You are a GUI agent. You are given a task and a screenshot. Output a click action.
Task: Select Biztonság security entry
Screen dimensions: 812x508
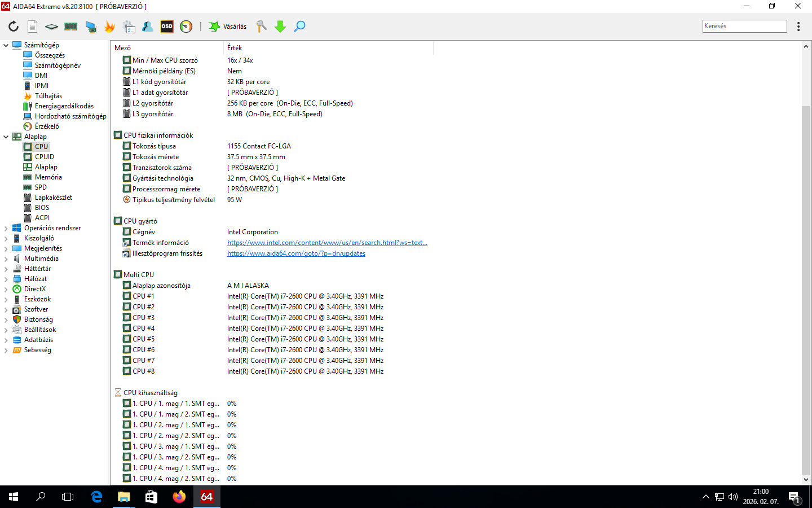tap(38, 319)
